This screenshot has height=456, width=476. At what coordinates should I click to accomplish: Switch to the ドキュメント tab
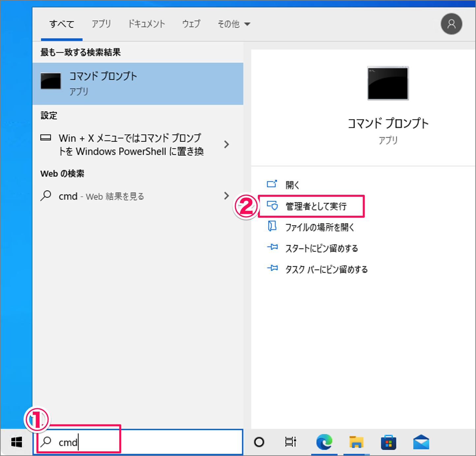(x=146, y=24)
